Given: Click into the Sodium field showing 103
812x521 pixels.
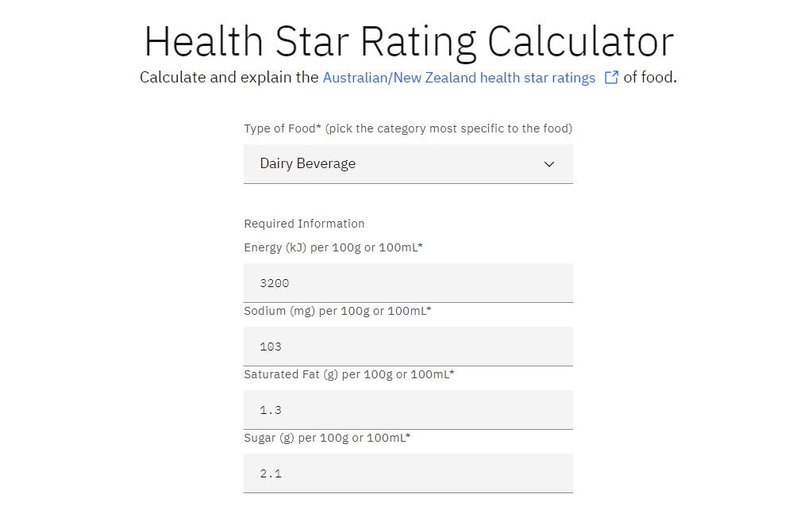Looking at the screenshot, I should point(408,347).
